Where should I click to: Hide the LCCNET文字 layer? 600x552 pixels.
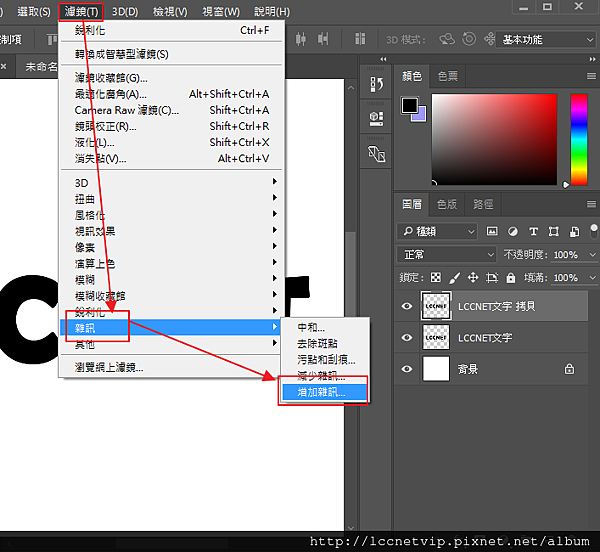[407, 337]
